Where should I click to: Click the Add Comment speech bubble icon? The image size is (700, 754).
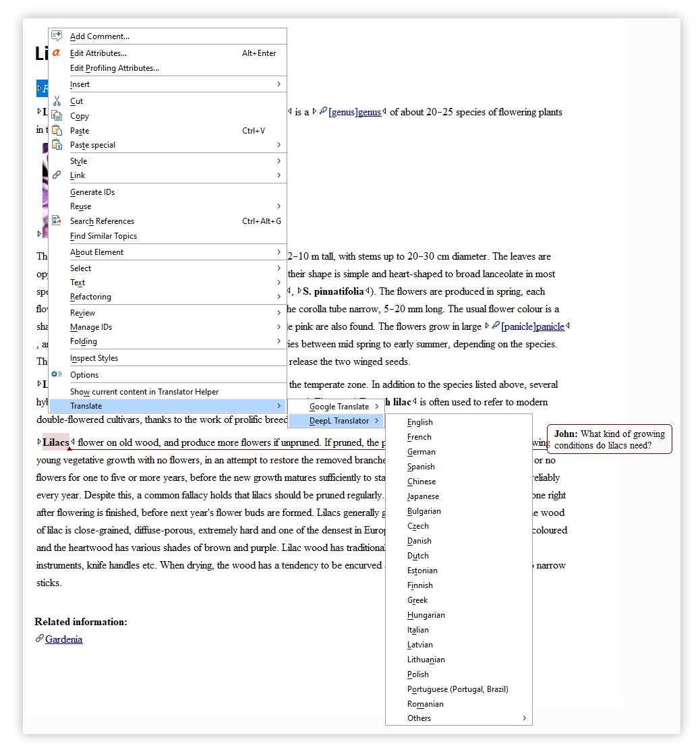click(57, 36)
